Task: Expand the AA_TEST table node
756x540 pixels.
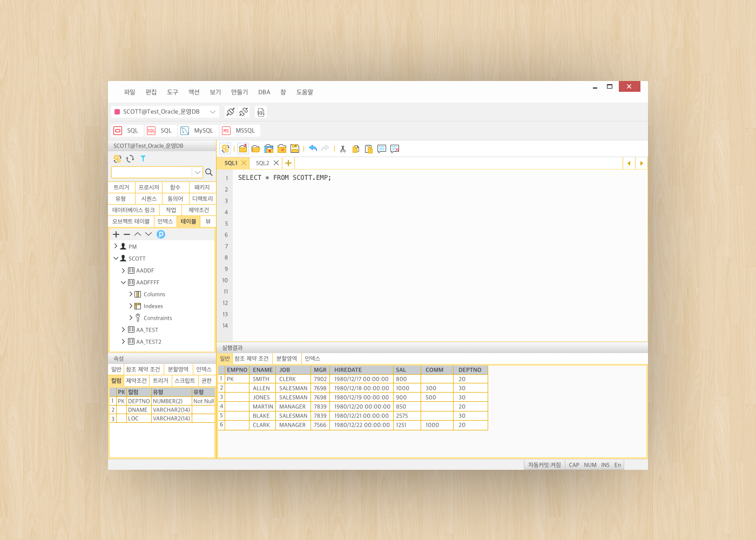Action: [x=123, y=329]
